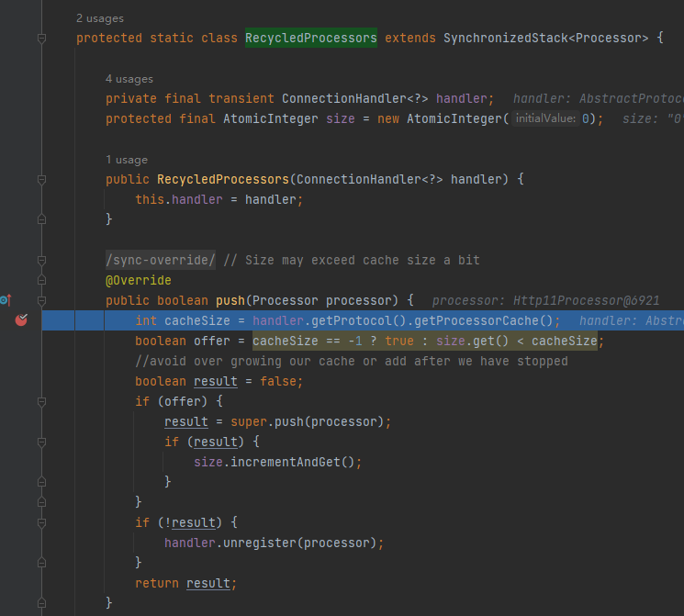Click the push method closing brace fold marker
The image size is (684, 616).
[x=41, y=603]
